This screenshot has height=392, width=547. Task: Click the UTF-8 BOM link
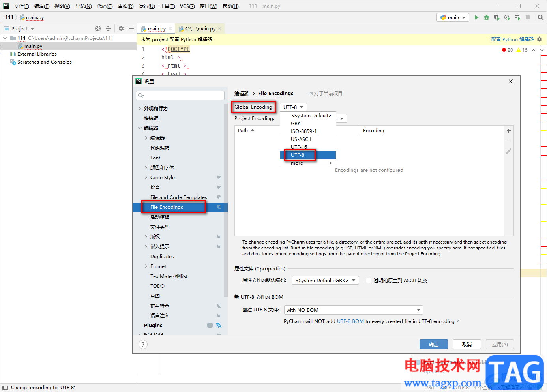tap(350, 321)
